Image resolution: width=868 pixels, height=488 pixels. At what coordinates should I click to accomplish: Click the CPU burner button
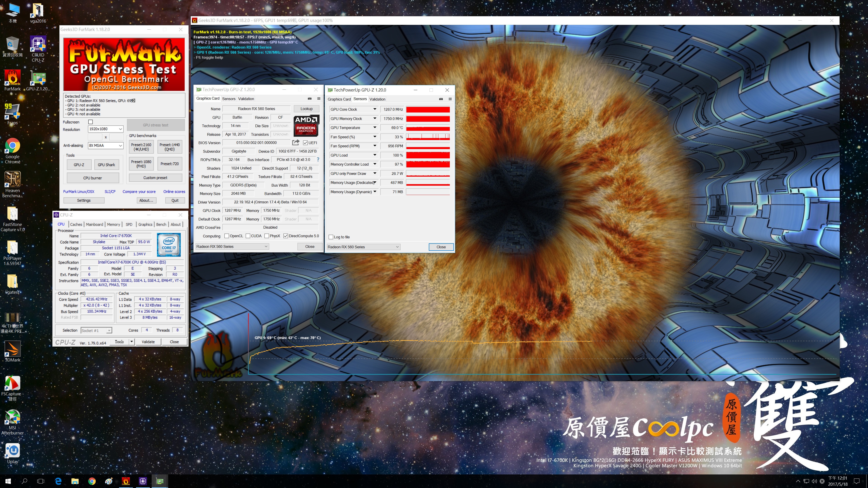click(93, 178)
